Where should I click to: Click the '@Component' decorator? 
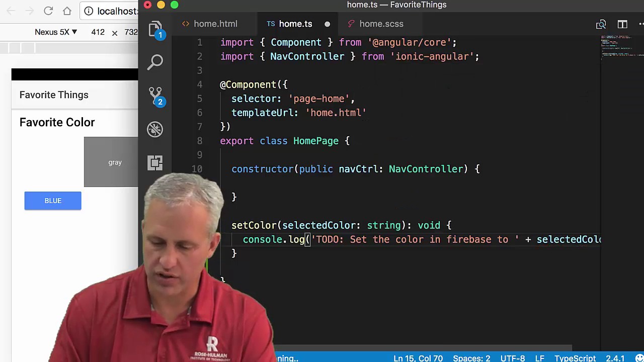[x=248, y=84]
